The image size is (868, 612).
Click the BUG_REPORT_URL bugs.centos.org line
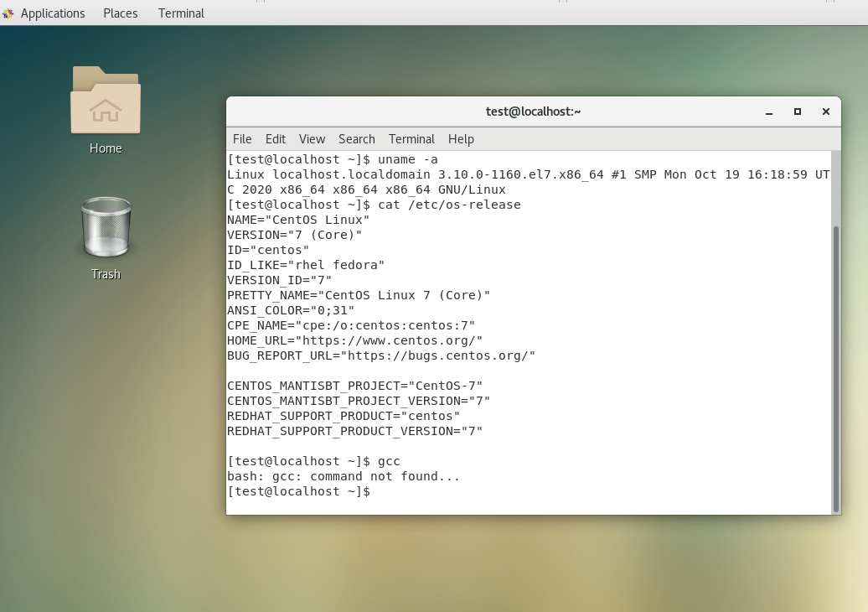pyautogui.click(x=381, y=355)
